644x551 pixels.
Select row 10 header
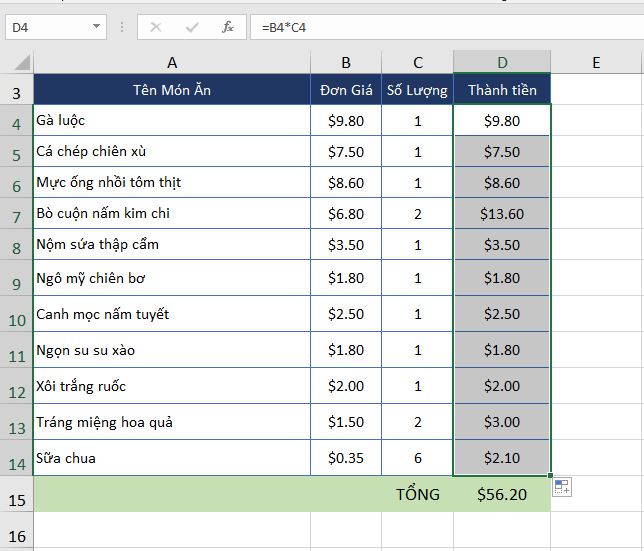(x=16, y=314)
